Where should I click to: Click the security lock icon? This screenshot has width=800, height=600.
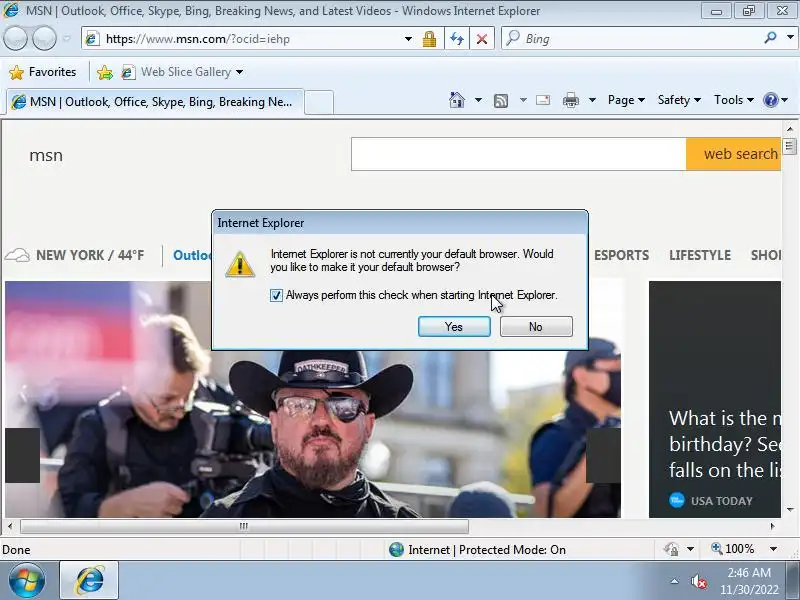click(430, 39)
